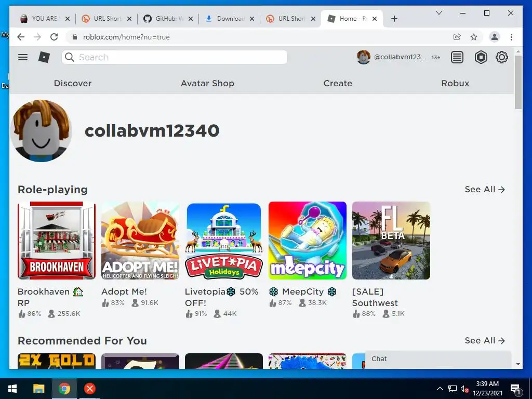Open the Roblox notifications feed icon
The width and height of the screenshot is (532, 399).
click(x=457, y=57)
